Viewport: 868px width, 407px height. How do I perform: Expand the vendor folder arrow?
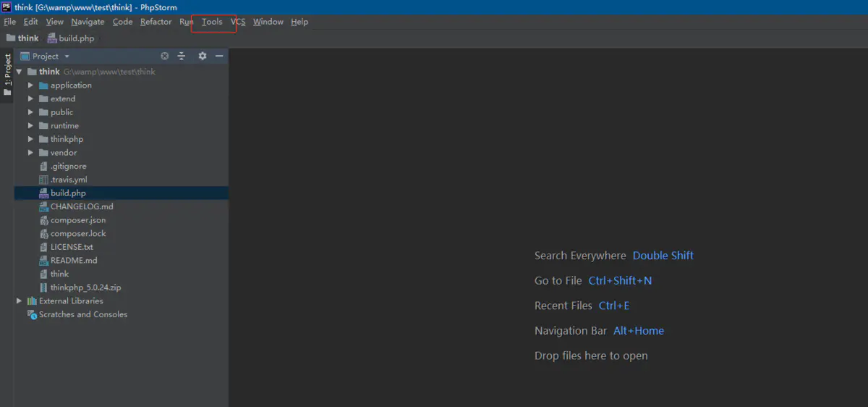pyautogui.click(x=31, y=153)
